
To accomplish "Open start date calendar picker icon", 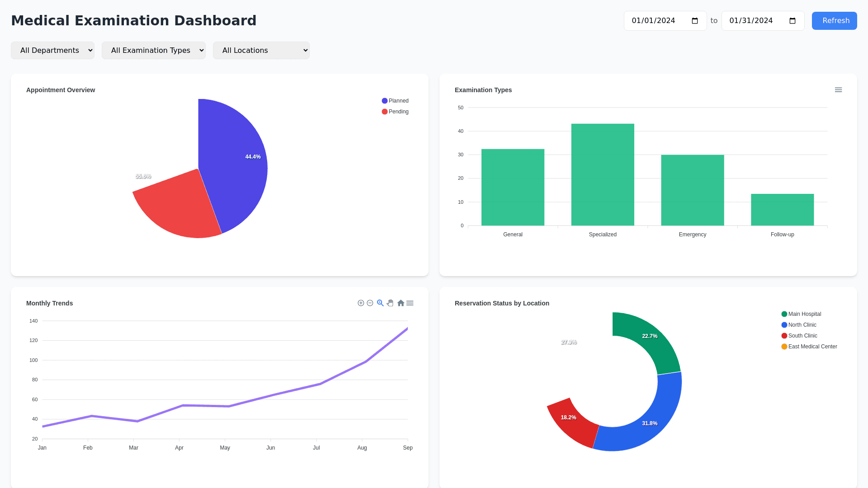I will tap(695, 21).
